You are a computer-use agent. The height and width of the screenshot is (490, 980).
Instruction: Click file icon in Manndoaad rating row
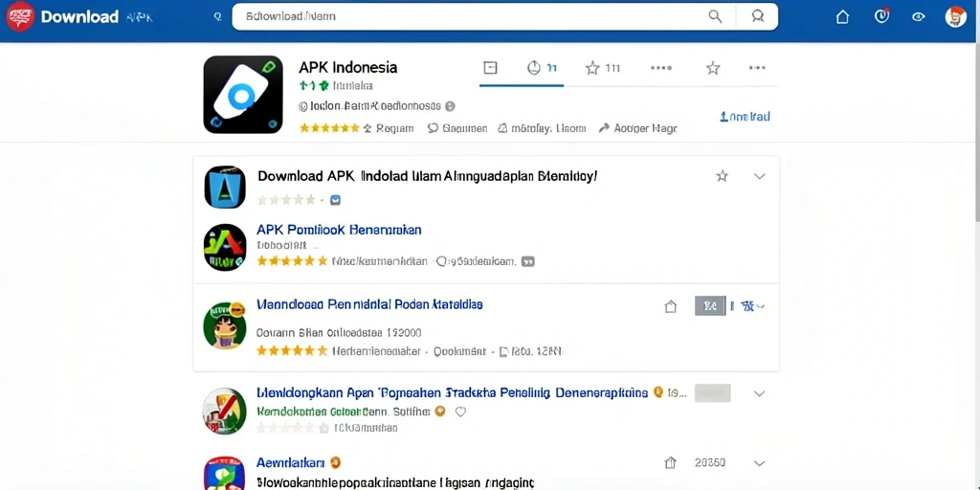[503, 352]
